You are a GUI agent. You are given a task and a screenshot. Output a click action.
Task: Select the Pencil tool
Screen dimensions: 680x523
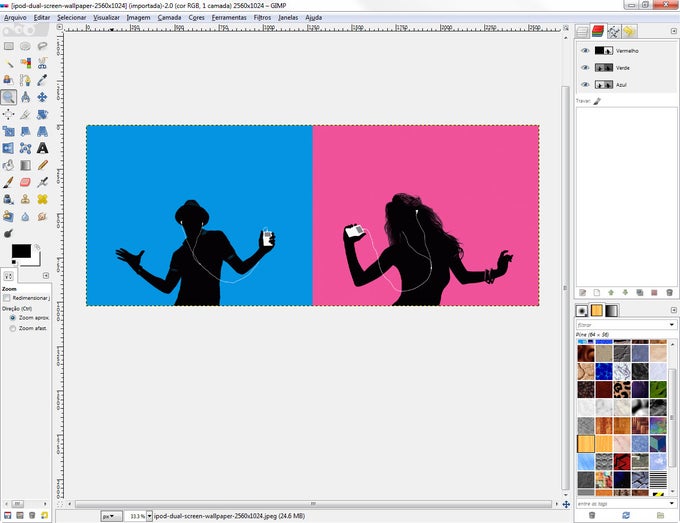point(42,165)
